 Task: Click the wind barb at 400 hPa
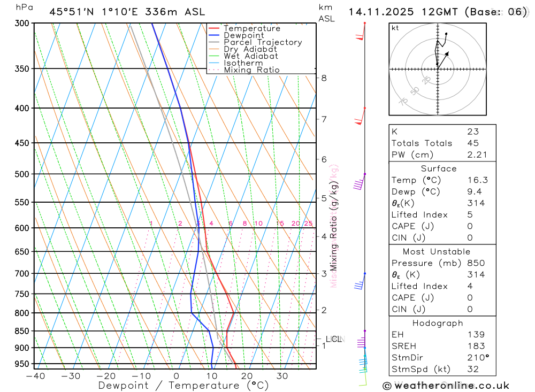360,117
